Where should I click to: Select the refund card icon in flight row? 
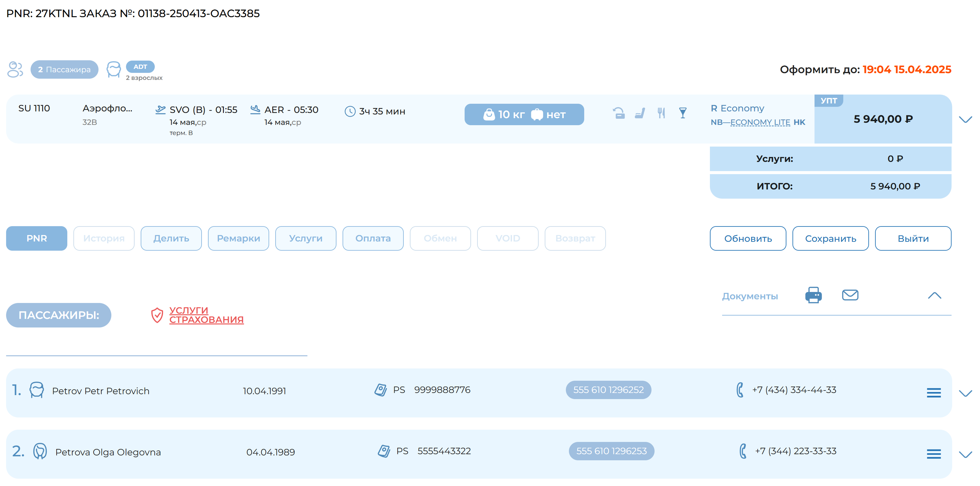[619, 113]
